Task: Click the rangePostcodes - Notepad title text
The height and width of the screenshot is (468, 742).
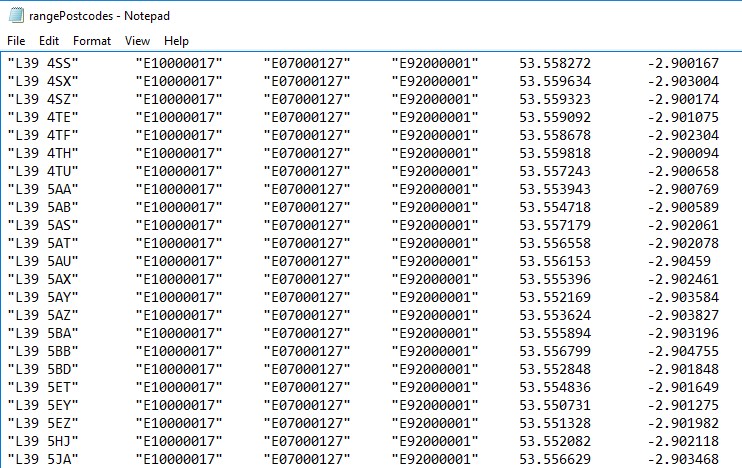Action: 99,16
